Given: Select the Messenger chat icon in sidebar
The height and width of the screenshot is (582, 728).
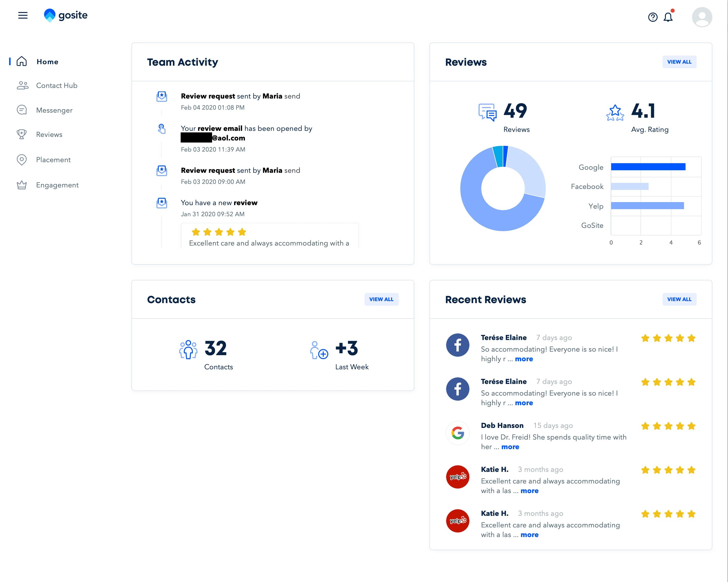Looking at the screenshot, I should tap(21, 110).
